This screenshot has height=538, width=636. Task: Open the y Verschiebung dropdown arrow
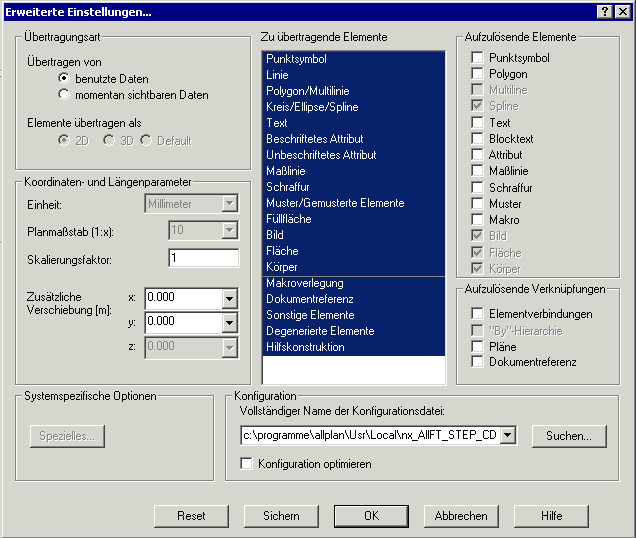point(229,323)
